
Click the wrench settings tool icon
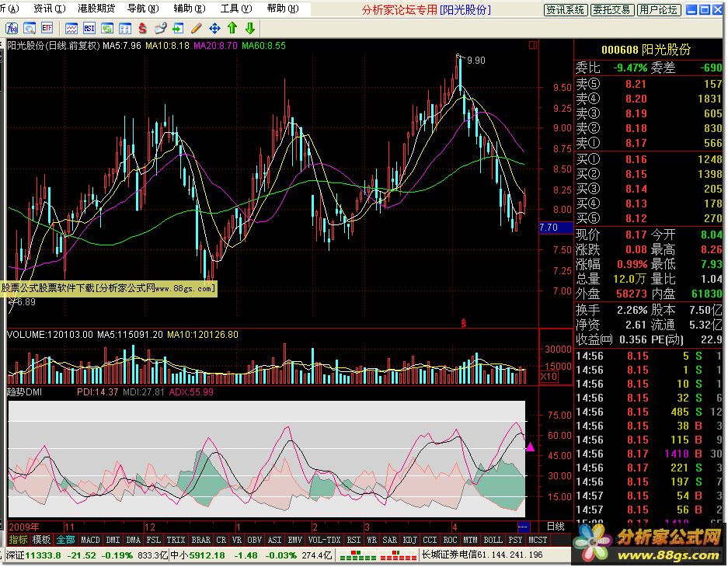point(160,29)
